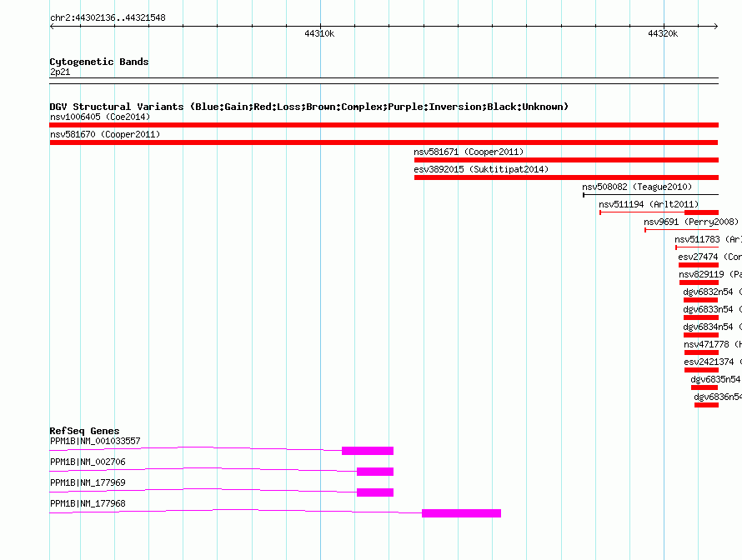Select the nsv508082 black unknown variant line
This screenshot has width=742, height=560.
650,195
